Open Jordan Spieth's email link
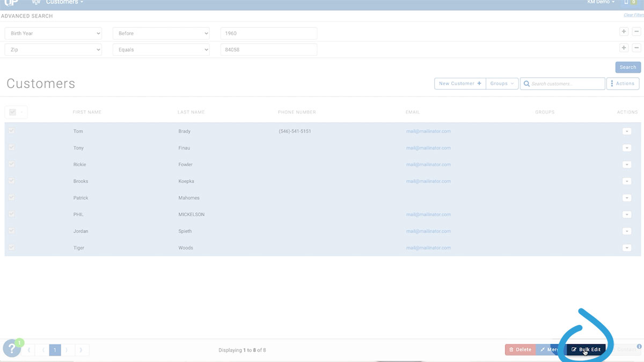 (x=428, y=231)
